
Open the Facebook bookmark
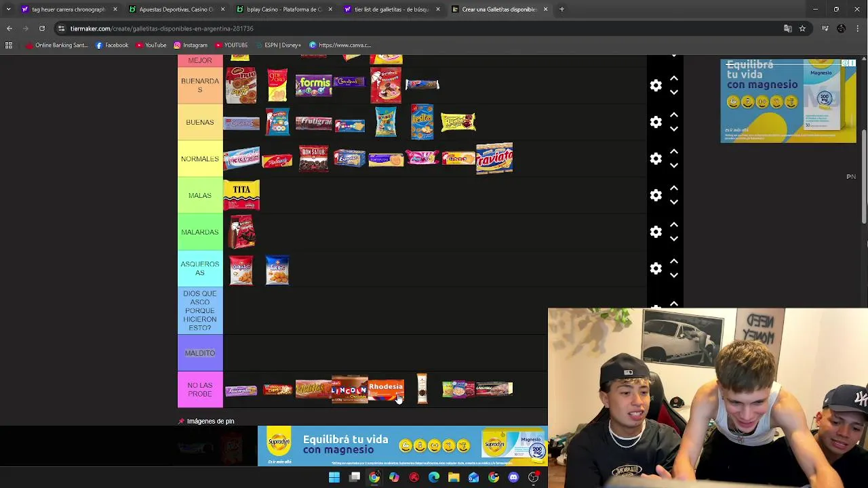pyautogui.click(x=112, y=45)
